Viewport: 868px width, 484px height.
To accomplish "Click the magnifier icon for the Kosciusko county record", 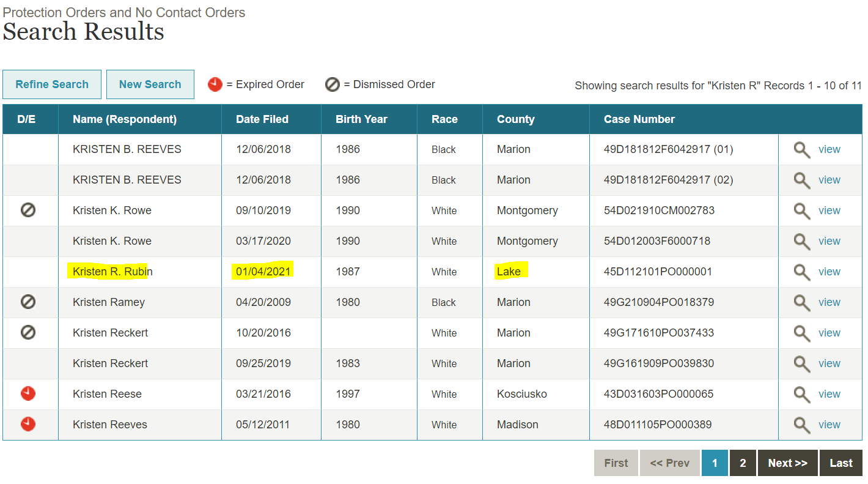I will 802,394.
